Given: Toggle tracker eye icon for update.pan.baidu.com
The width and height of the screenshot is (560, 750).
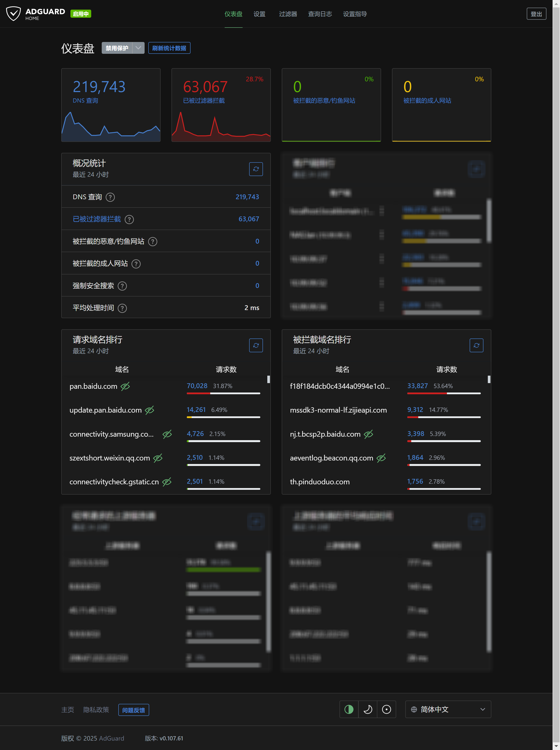Looking at the screenshot, I should [149, 410].
